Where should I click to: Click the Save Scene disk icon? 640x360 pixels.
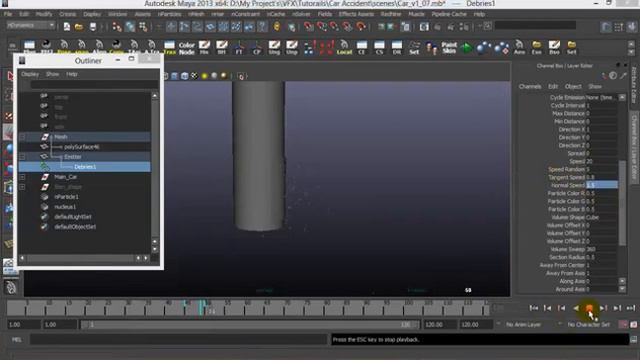tap(93, 27)
